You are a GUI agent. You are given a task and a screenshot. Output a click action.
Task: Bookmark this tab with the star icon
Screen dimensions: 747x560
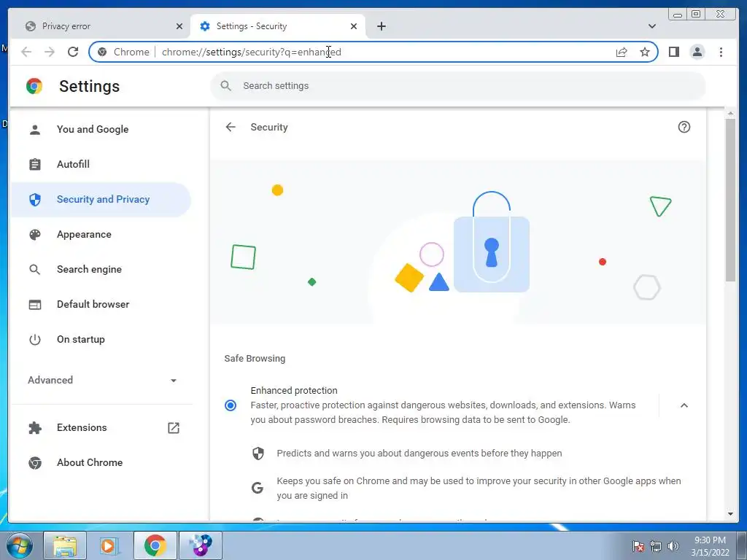[x=645, y=52]
